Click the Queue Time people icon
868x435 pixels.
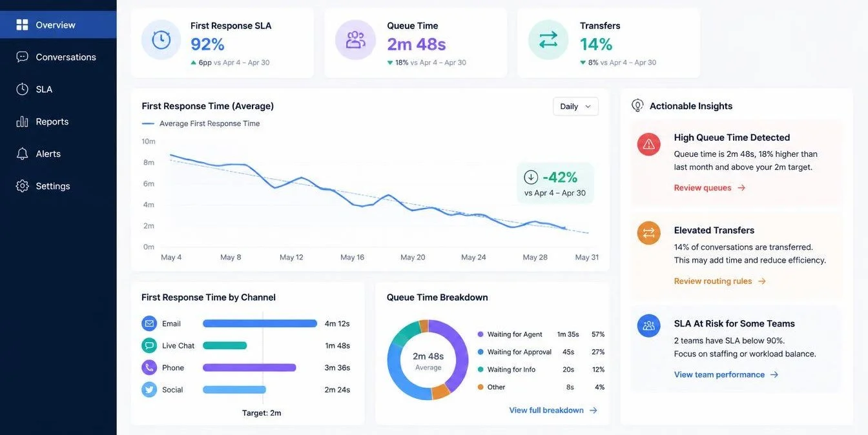[355, 40]
